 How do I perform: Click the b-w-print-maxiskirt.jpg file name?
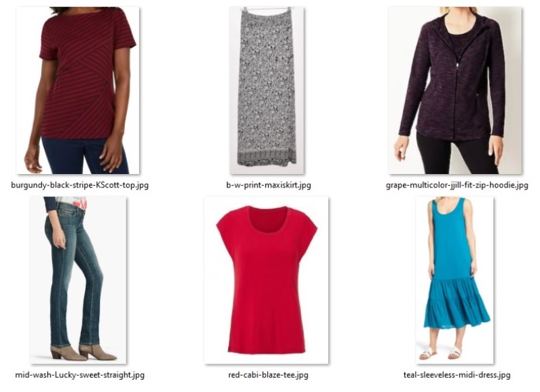pos(269,185)
